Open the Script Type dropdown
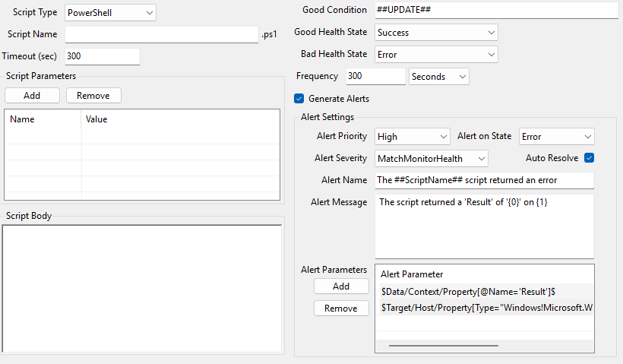The image size is (623, 364). tap(110, 13)
